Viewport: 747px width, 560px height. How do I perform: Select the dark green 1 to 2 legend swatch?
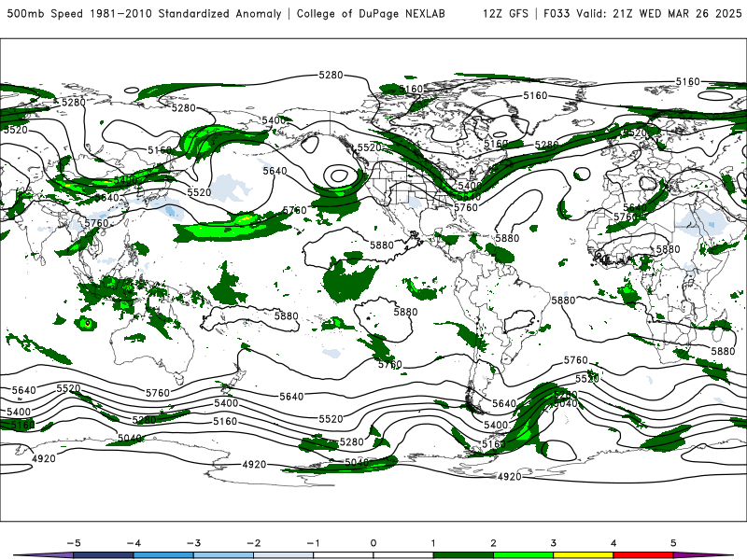click(463, 555)
